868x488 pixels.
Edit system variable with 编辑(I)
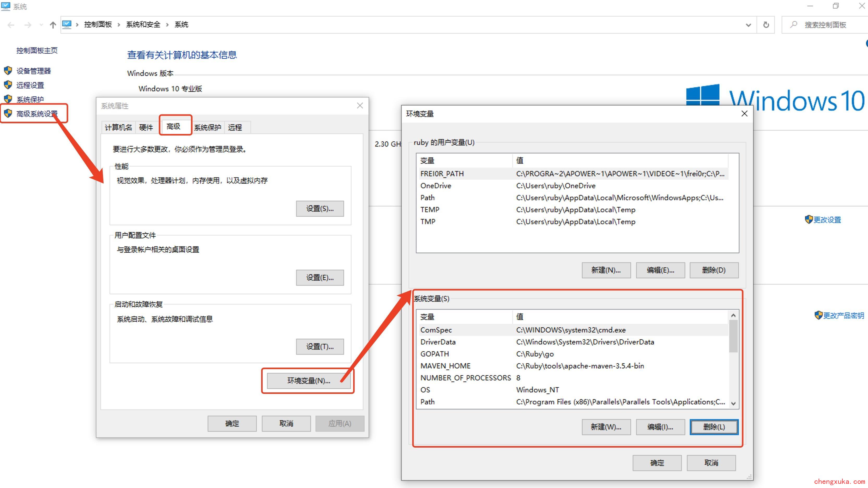[x=660, y=427]
